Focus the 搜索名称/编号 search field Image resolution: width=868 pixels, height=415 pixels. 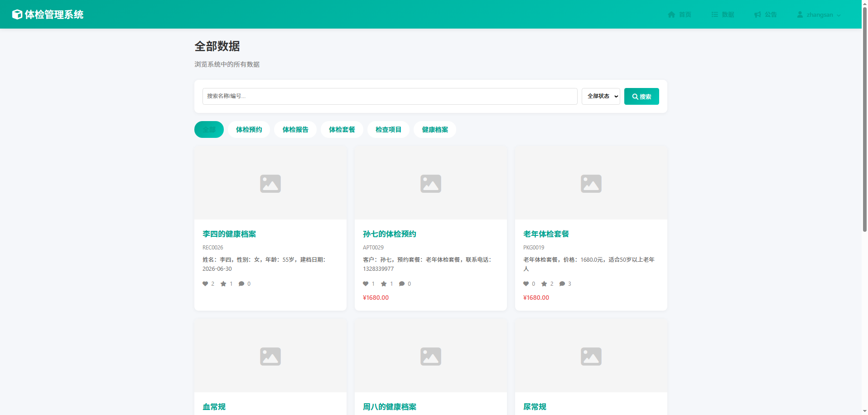tap(390, 96)
